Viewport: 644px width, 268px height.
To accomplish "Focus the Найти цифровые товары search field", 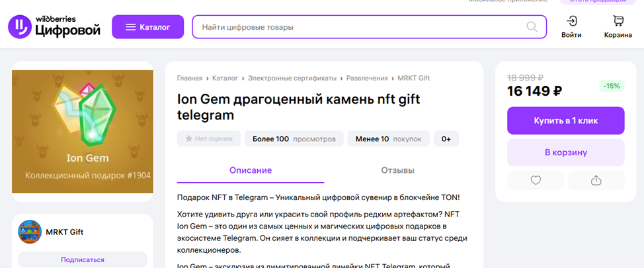I will (x=369, y=27).
